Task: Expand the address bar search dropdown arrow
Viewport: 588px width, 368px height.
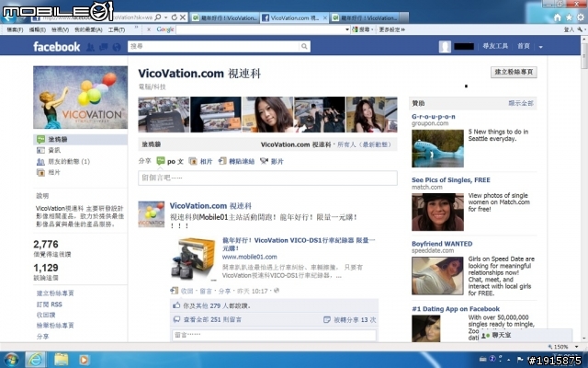Action: point(165,17)
